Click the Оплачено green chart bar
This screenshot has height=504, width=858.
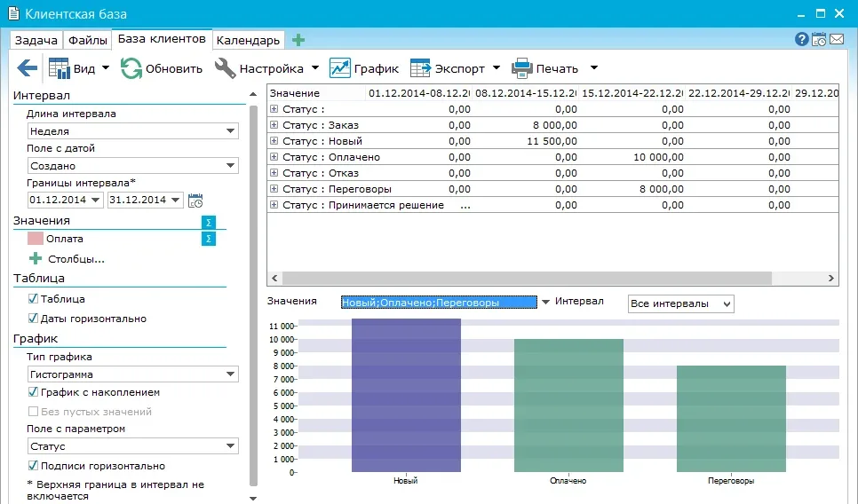(568, 405)
